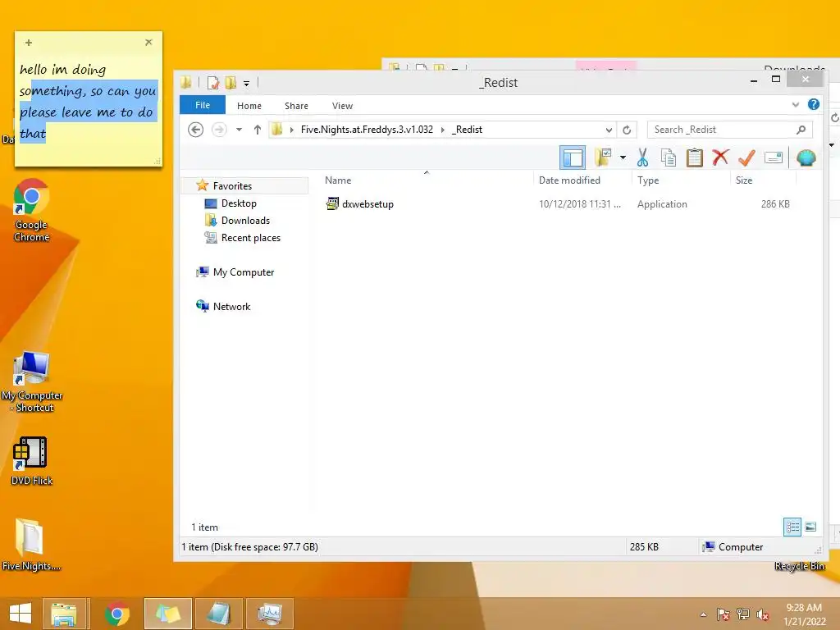Click Sticky Notes taskbar button

[167, 614]
